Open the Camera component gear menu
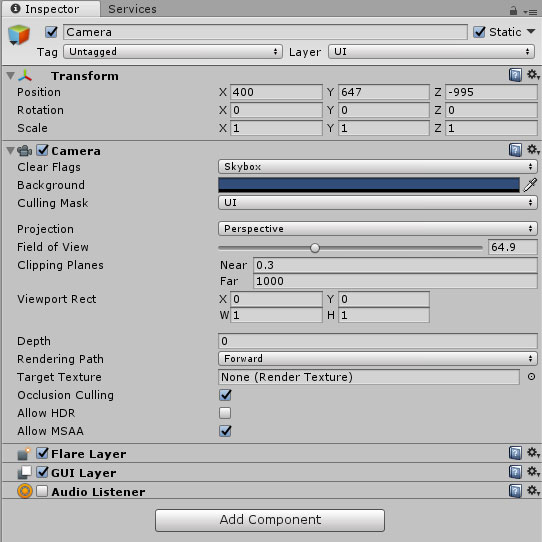Image resolution: width=542 pixels, height=542 pixels. (x=533, y=150)
